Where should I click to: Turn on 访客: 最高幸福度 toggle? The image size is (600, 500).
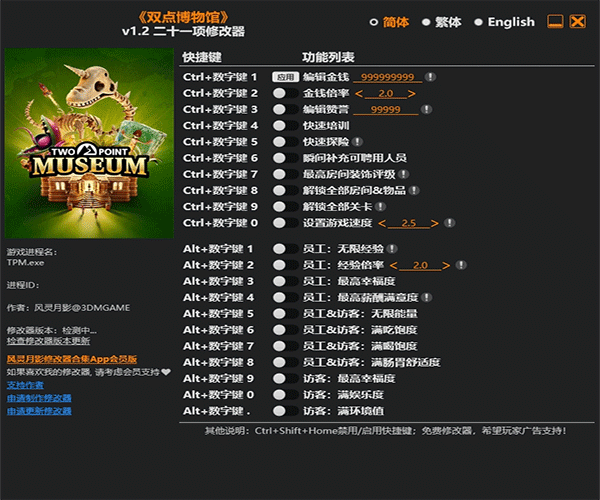(284, 378)
